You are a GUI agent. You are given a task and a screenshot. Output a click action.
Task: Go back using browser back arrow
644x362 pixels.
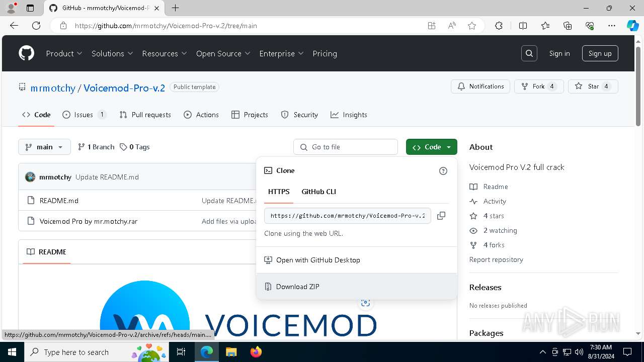[x=14, y=26]
